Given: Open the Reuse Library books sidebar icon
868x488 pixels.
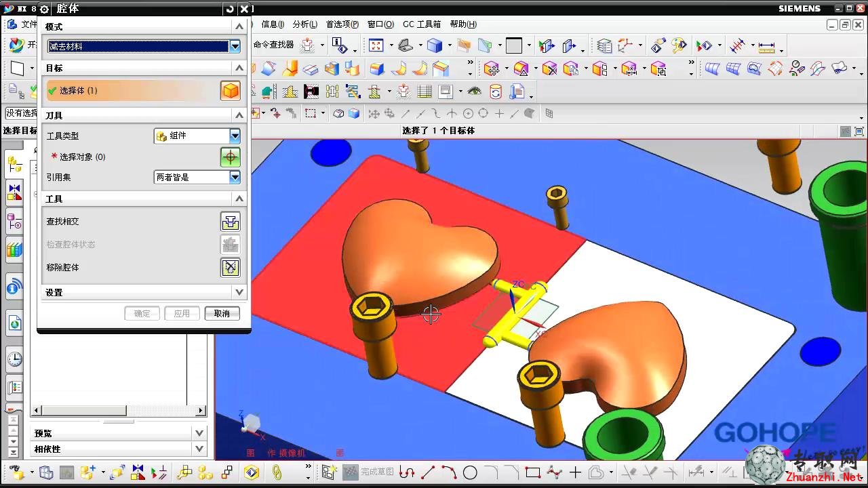Looking at the screenshot, I should click(14, 249).
